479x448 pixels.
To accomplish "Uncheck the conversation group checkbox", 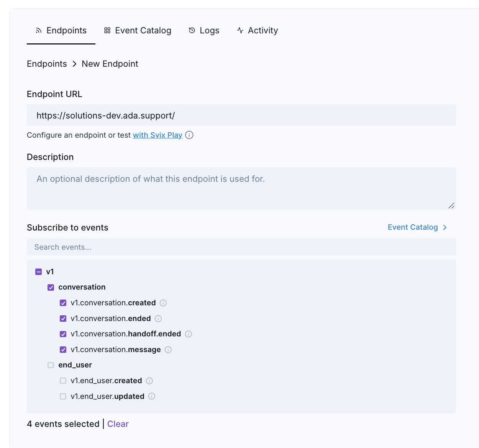I will (x=51, y=287).
